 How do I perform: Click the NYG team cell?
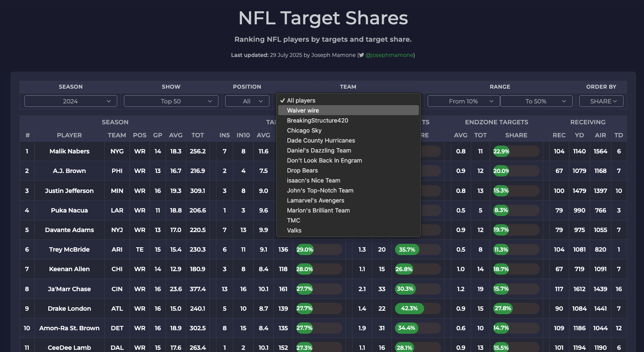[x=117, y=151]
